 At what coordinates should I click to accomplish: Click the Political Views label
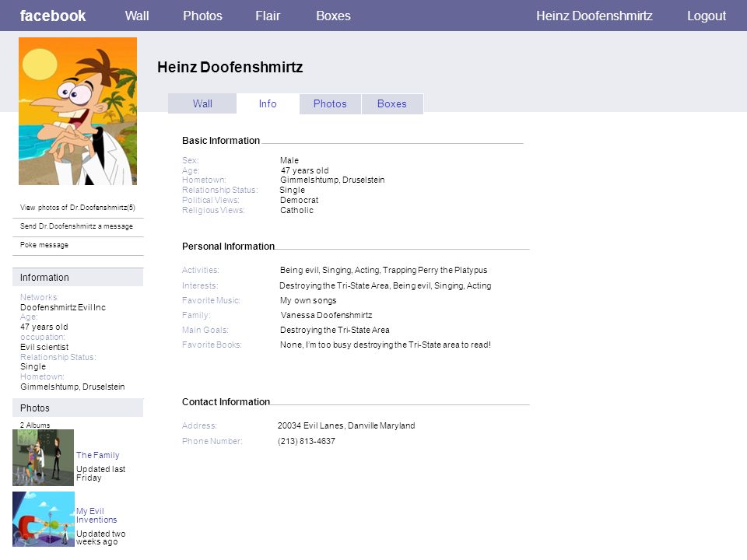211,200
